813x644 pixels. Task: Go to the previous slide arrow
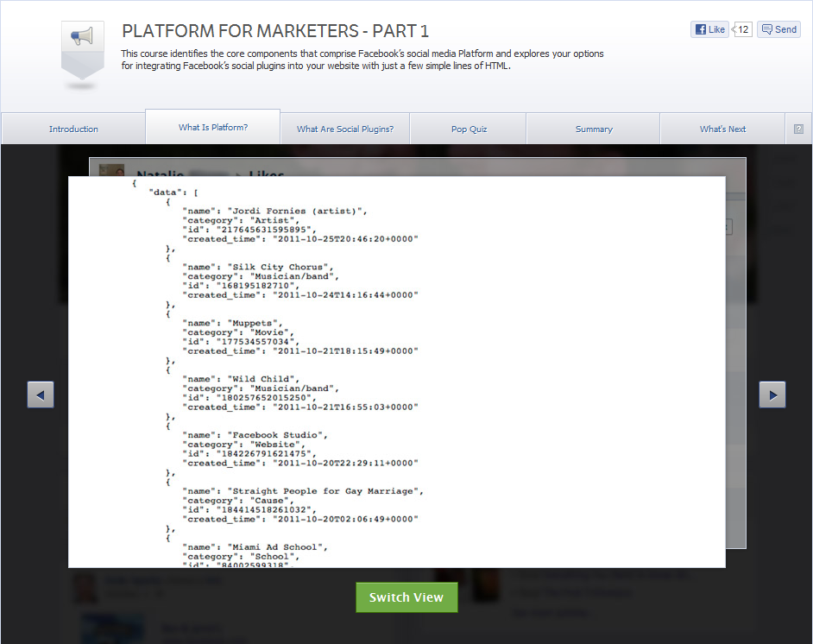pyautogui.click(x=41, y=395)
